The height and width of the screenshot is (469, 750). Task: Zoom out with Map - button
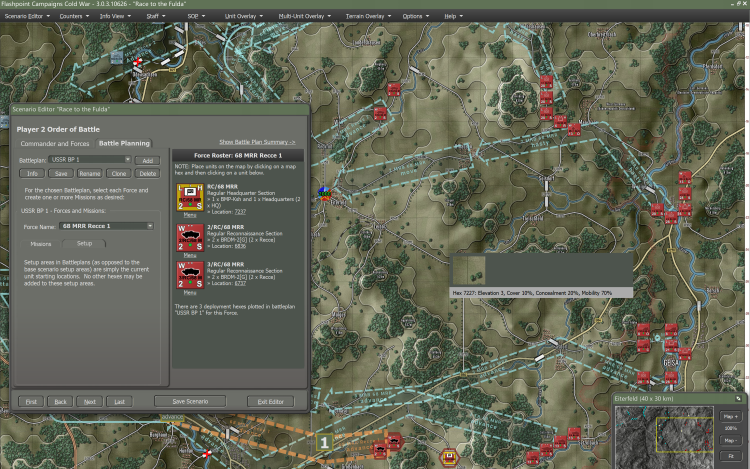730,440
